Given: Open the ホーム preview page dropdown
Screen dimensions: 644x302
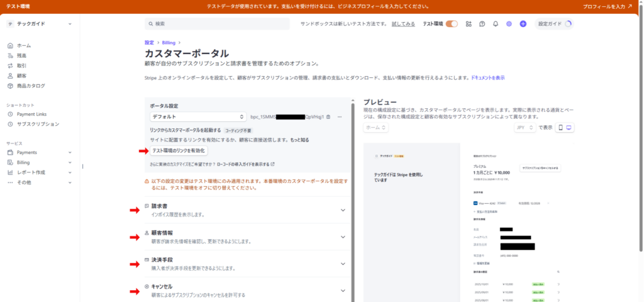Looking at the screenshot, I should pos(376,128).
